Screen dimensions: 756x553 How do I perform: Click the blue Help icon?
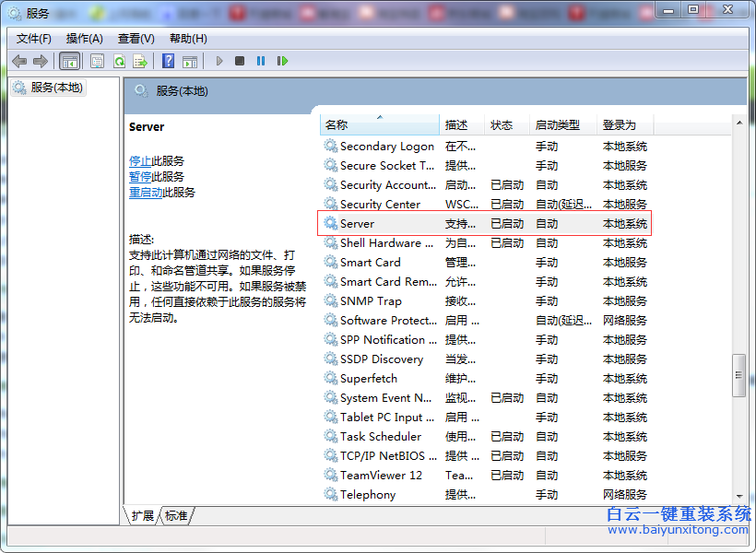(x=168, y=61)
